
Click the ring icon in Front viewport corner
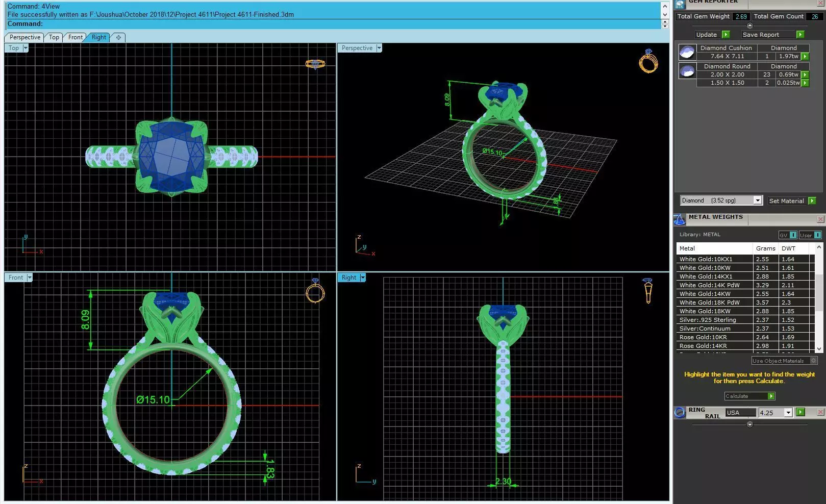click(315, 290)
